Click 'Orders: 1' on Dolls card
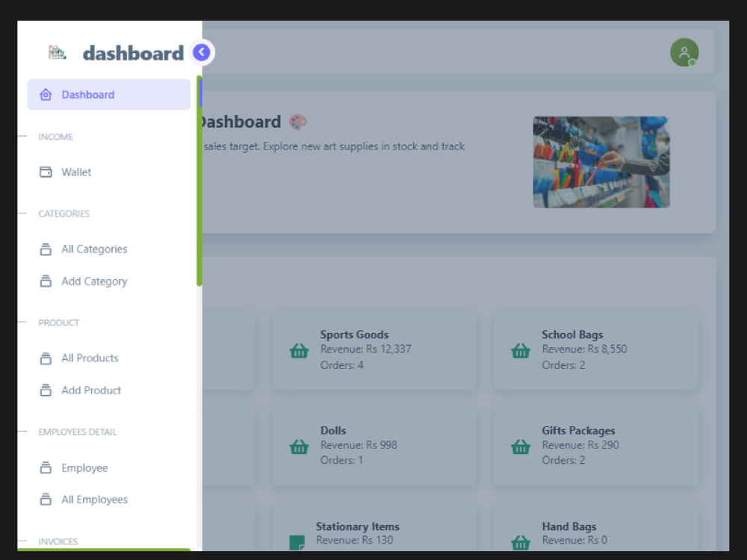 341,461
